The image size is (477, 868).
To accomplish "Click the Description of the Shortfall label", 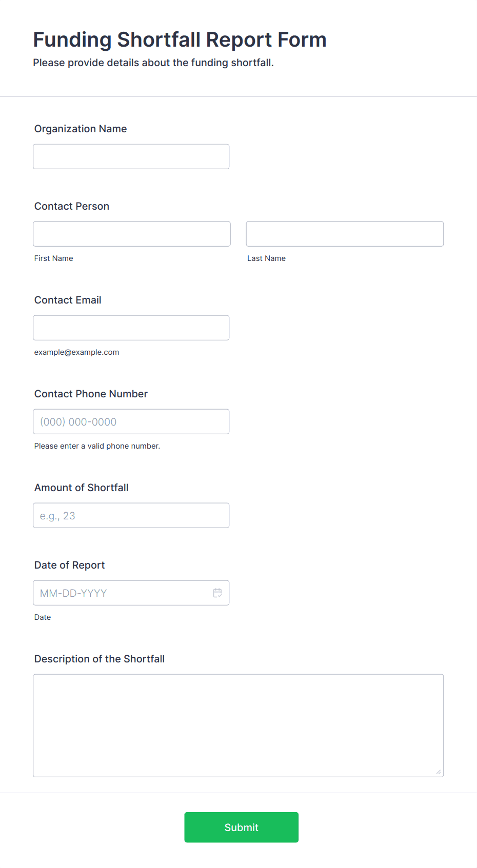I will [100, 659].
